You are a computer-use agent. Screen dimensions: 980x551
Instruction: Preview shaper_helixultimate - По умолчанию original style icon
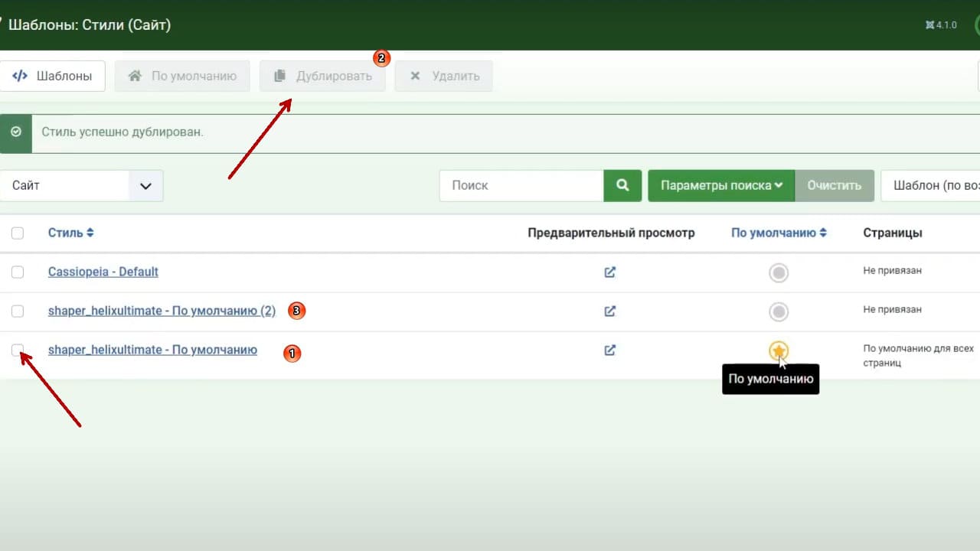[x=610, y=350]
